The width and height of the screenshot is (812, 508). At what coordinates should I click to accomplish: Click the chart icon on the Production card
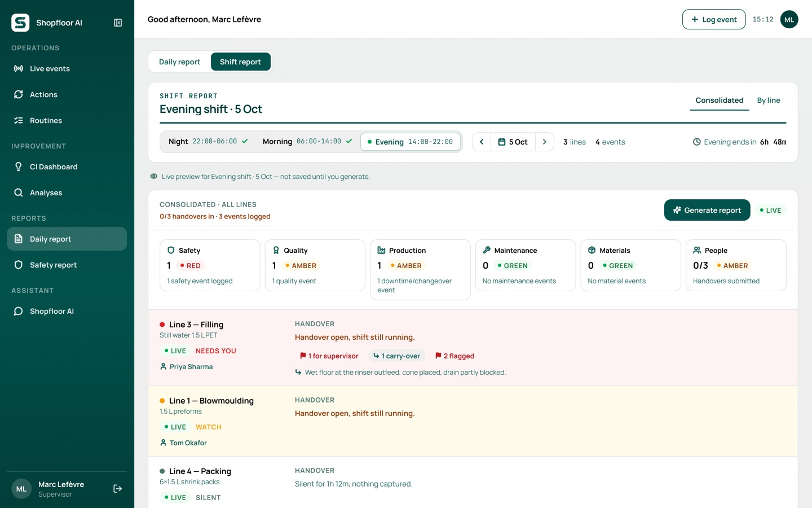click(381, 250)
